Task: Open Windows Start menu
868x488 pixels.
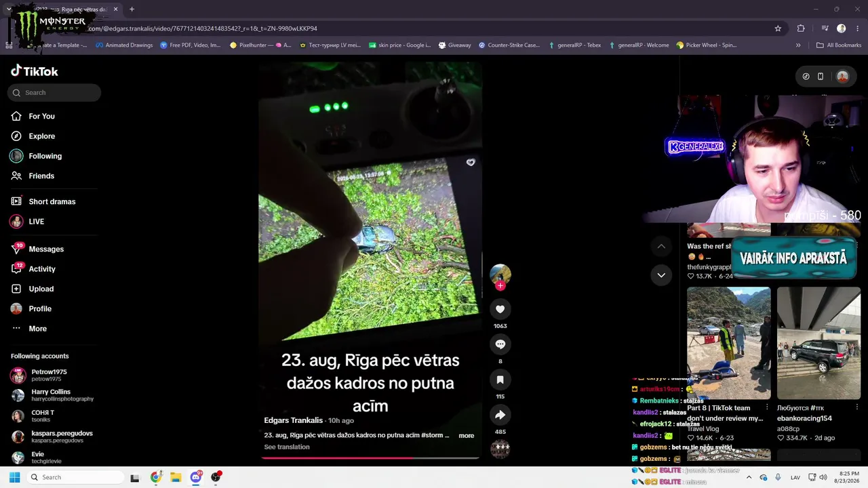Action: pos(14,477)
